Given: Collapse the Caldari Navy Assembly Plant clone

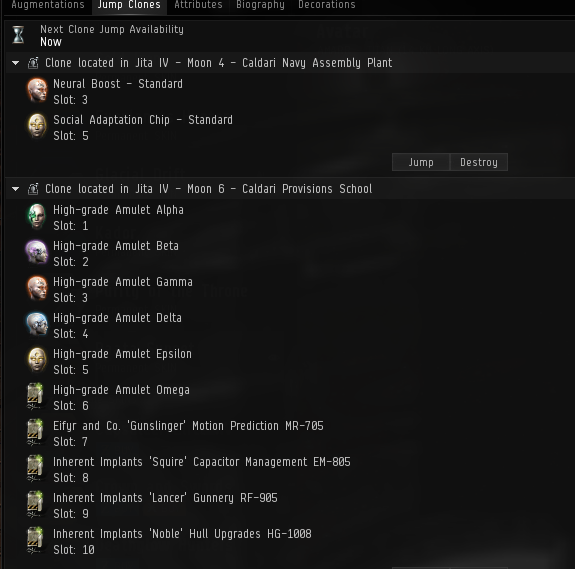Looking at the screenshot, I should pyautogui.click(x=15, y=63).
